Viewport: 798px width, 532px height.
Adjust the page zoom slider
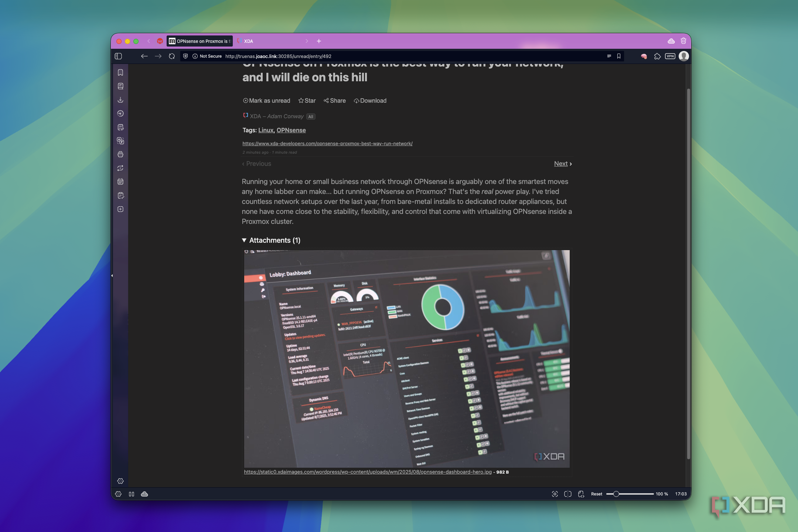coord(630,494)
